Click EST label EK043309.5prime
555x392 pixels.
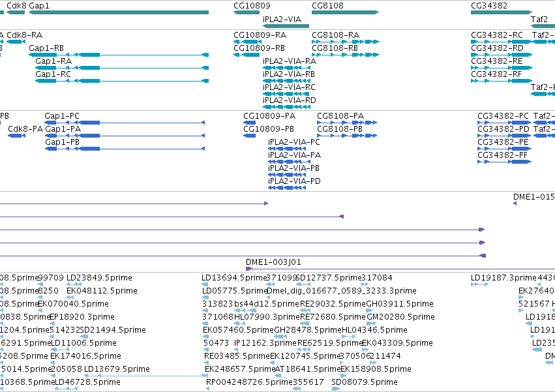[397, 343]
